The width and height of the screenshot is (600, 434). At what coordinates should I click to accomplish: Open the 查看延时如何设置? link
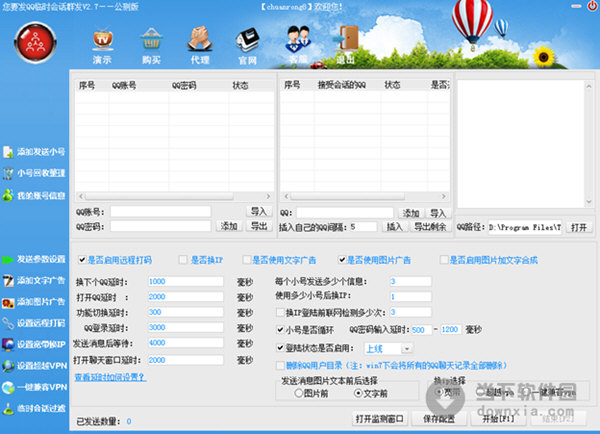point(110,377)
